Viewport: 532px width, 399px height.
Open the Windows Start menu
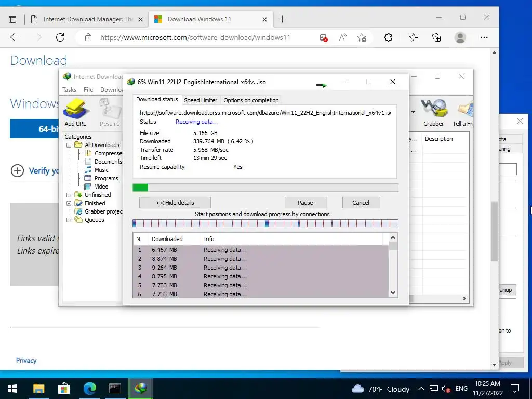pyautogui.click(x=12, y=389)
